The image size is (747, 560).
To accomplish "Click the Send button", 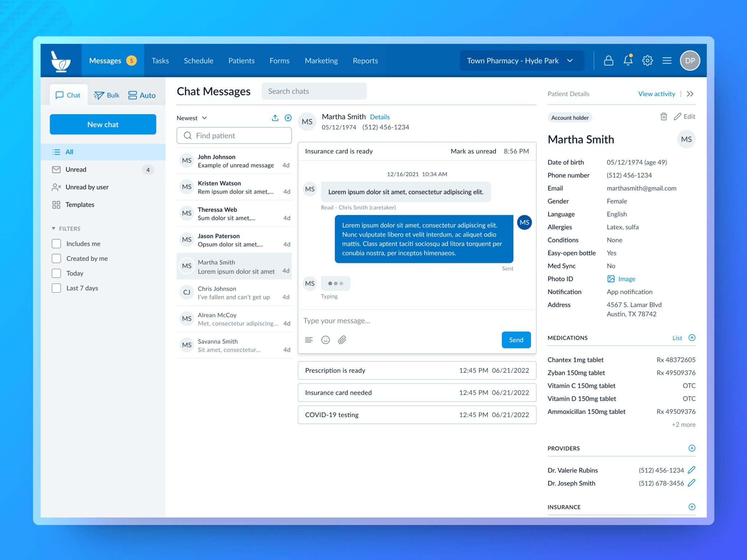I will (x=516, y=340).
